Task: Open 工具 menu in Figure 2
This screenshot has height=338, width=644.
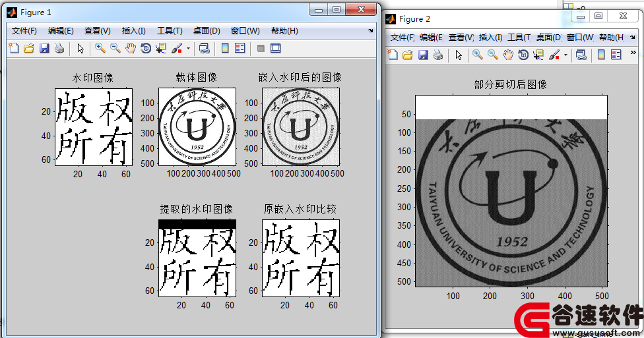Action: (x=519, y=38)
